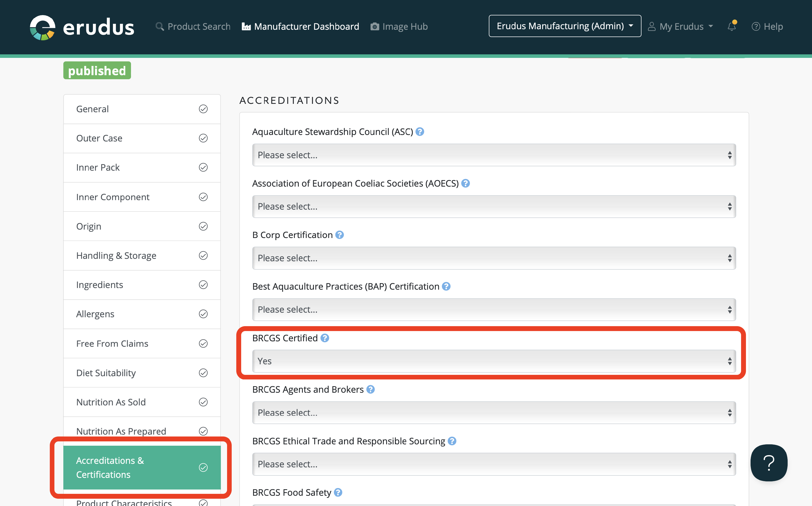Open Product Search
Image resolution: width=812 pixels, height=506 pixels.
[x=193, y=27]
